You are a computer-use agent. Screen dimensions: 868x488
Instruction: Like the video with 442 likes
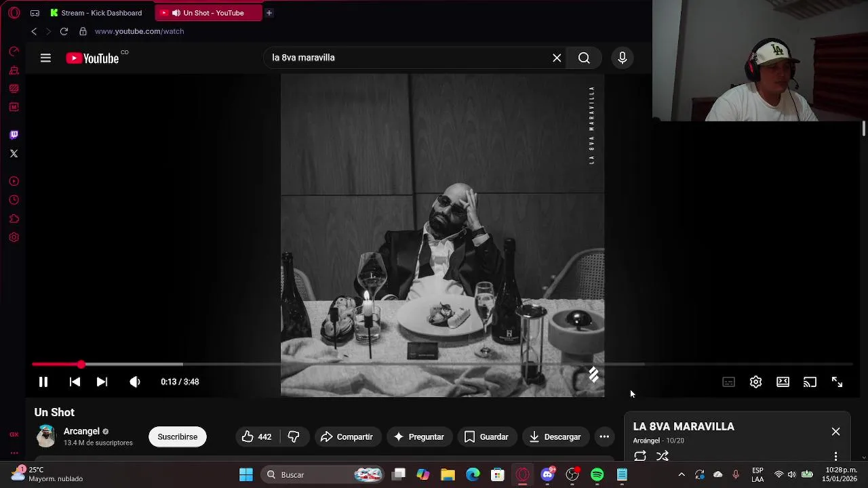[x=256, y=437]
